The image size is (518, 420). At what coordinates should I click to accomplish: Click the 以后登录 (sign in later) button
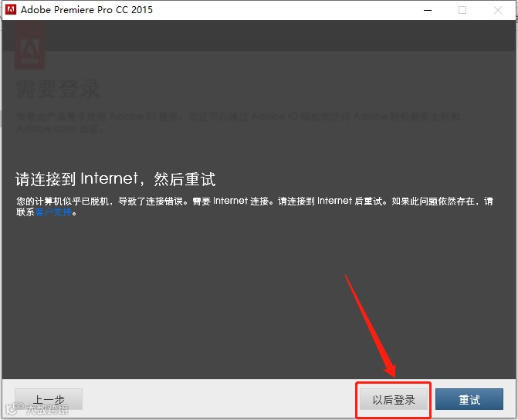click(394, 399)
